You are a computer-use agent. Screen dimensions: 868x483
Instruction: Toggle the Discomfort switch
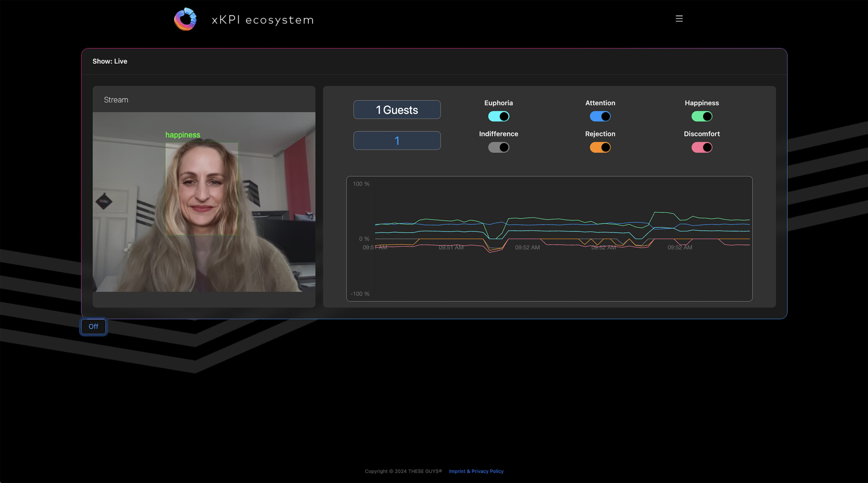[702, 147]
